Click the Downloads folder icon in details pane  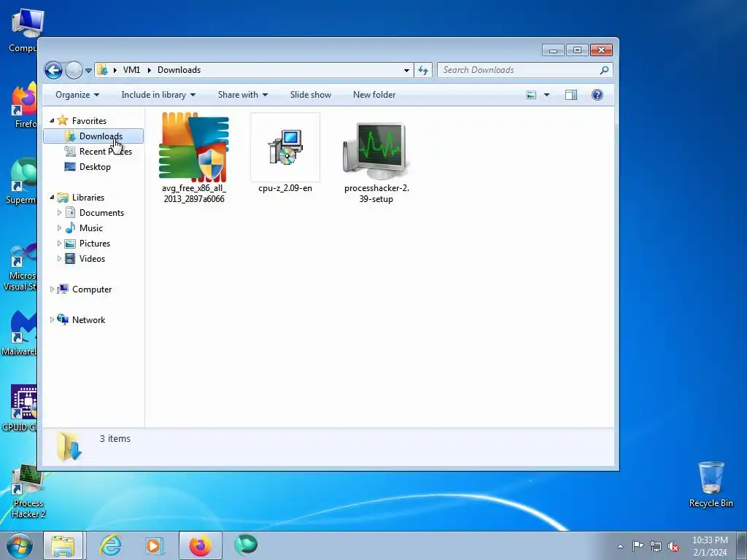point(69,446)
